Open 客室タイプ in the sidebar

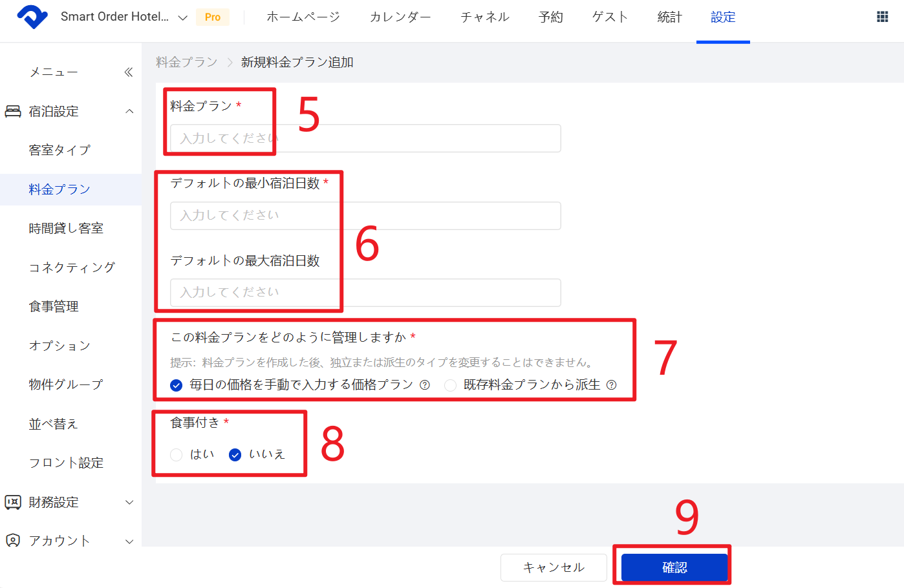tap(59, 150)
